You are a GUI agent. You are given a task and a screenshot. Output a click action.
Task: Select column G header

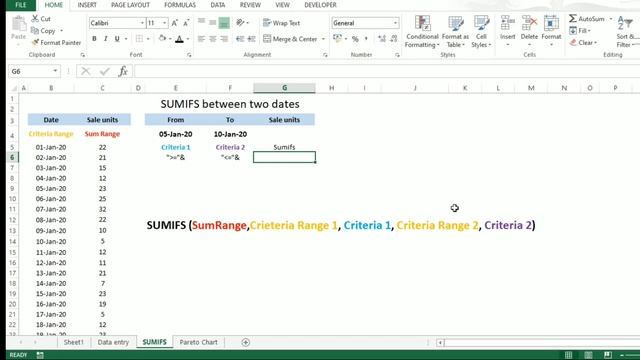[x=284, y=88]
